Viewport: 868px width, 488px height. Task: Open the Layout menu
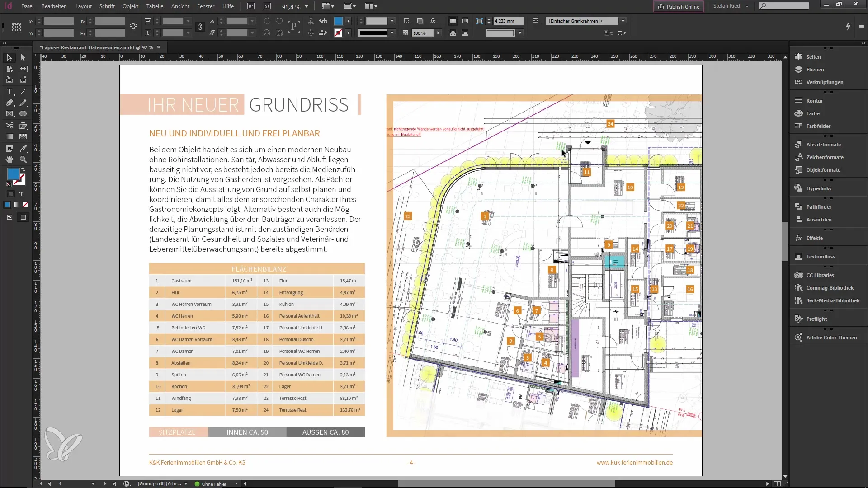[x=84, y=6]
